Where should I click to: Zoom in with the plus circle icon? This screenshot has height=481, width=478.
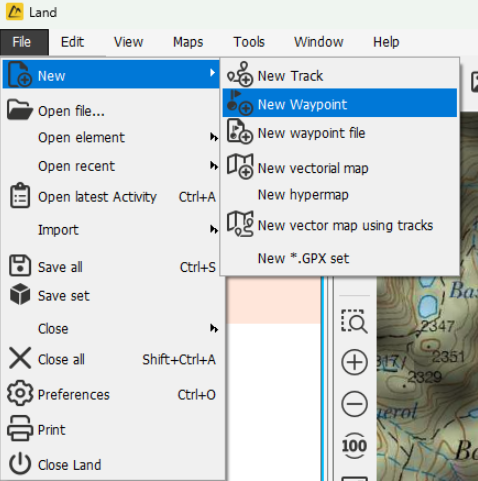354,362
